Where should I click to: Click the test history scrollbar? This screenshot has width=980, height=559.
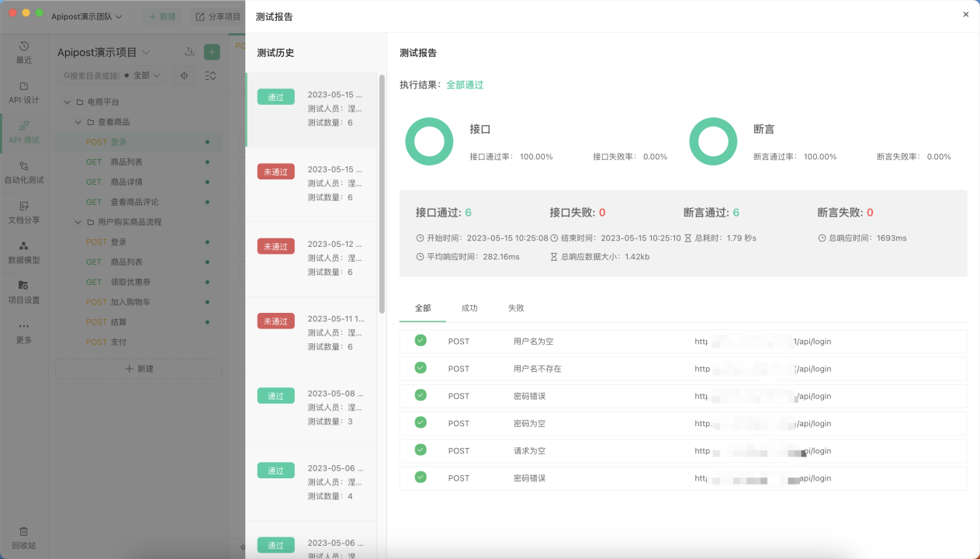pos(382,193)
